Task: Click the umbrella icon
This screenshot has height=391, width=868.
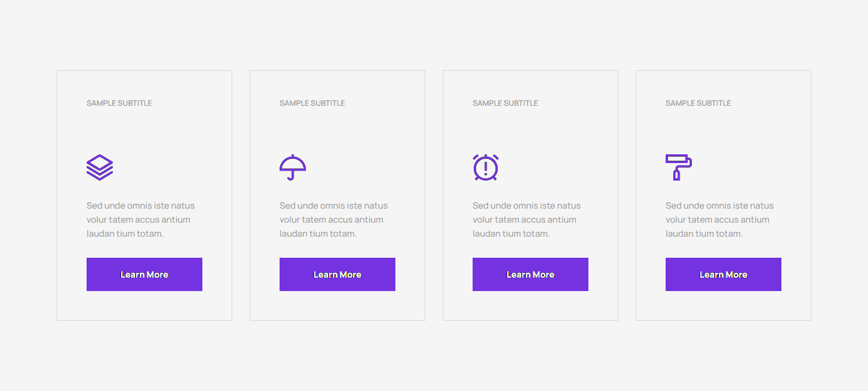Action: click(x=292, y=167)
